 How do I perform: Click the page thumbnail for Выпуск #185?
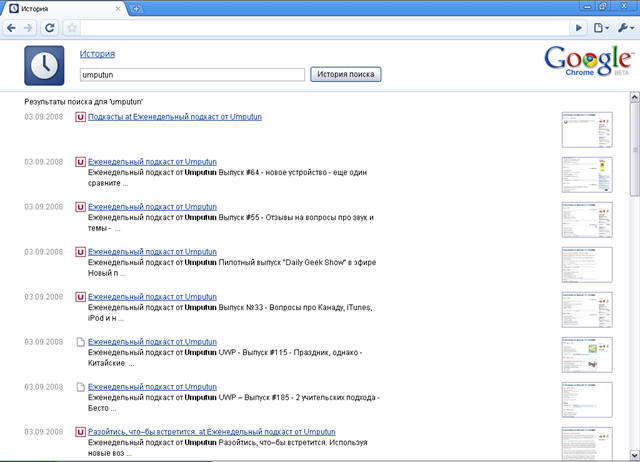point(587,400)
